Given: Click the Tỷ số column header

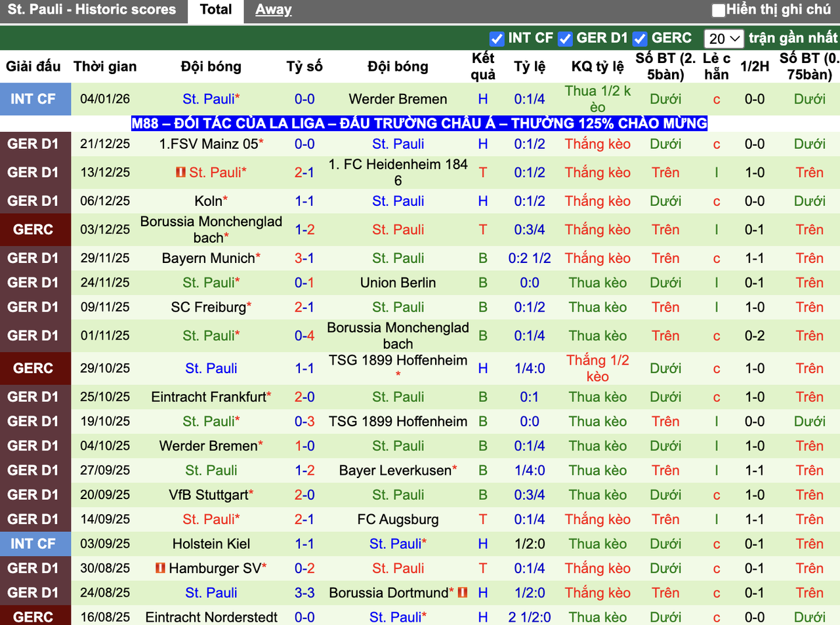Looking at the screenshot, I should pos(304,66).
